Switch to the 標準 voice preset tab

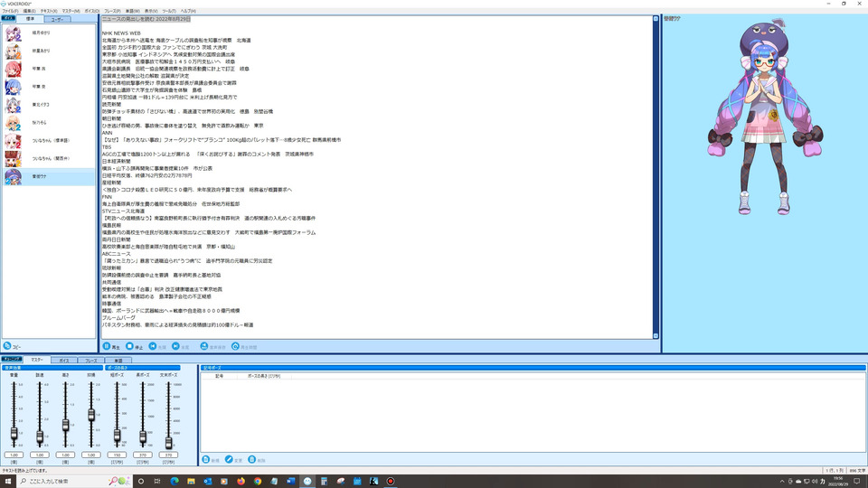point(30,19)
